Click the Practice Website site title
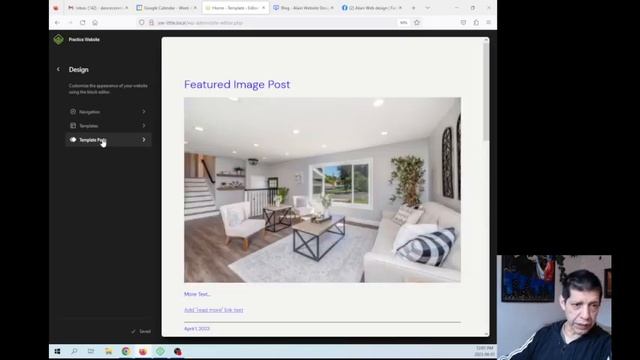Image resolution: width=640 pixels, height=360 pixels. (x=84, y=40)
